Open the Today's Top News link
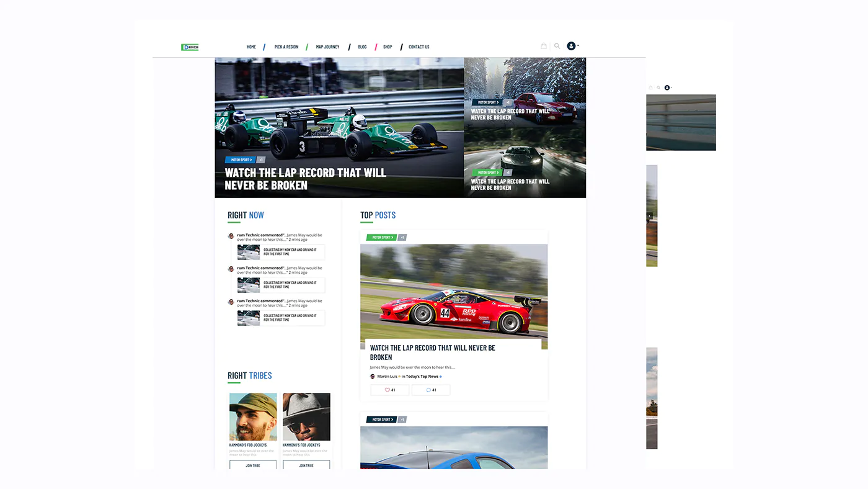 coord(422,375)
